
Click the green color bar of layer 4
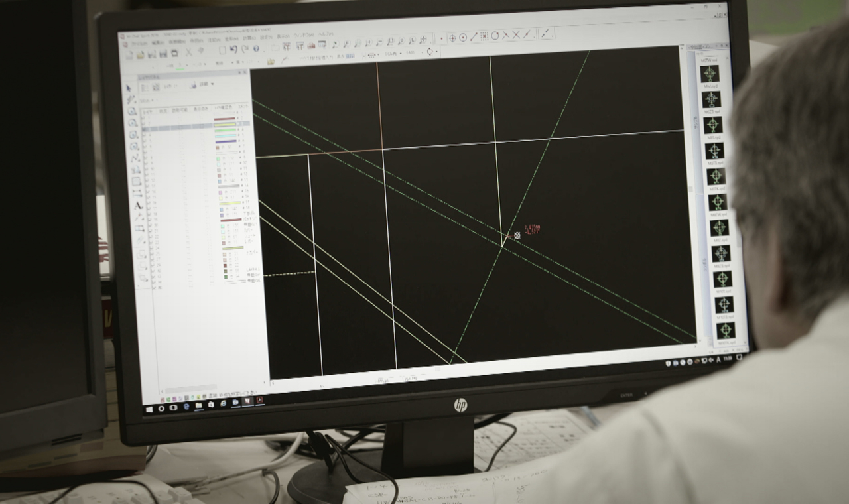point(226,130)
